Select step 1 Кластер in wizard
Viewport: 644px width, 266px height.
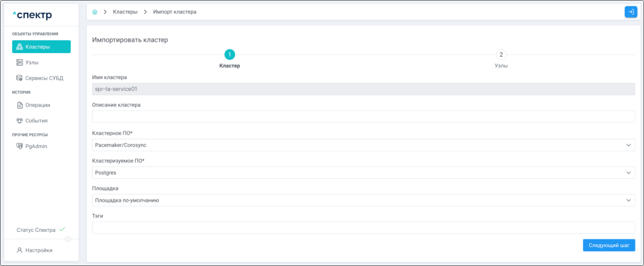coord(229,55)
